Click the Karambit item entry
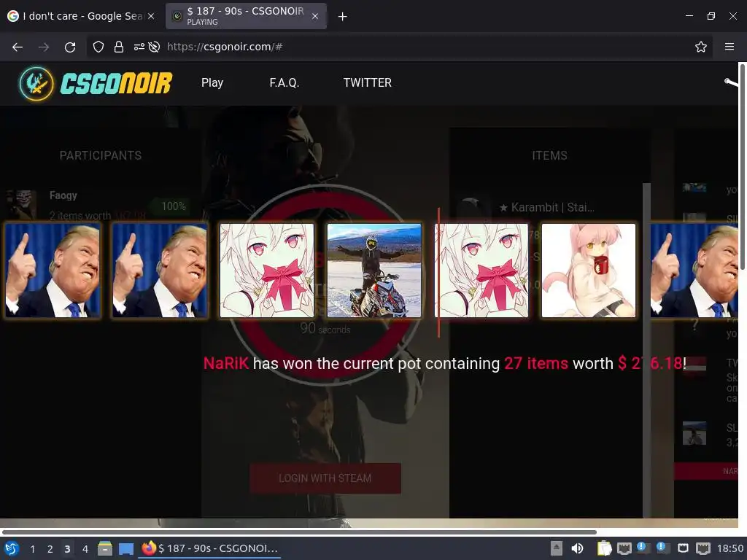The height and width of the screenshot is (560, 747). (x=547, y=208)
